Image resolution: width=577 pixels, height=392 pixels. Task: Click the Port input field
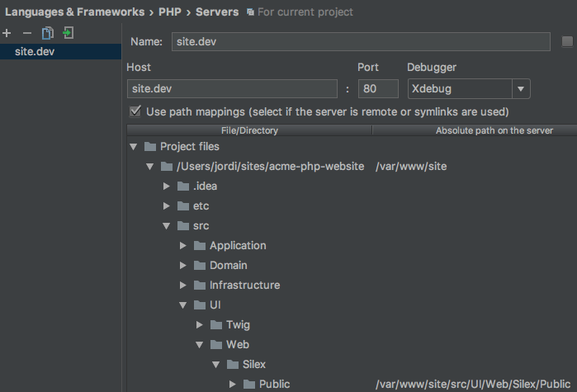[x=378, y=89]
